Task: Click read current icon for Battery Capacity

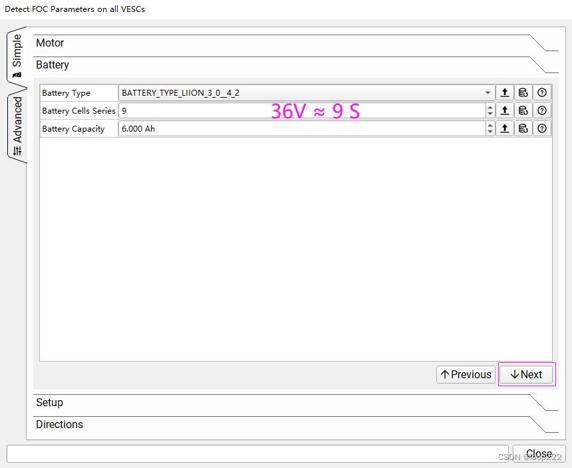Action: (505, 128)
